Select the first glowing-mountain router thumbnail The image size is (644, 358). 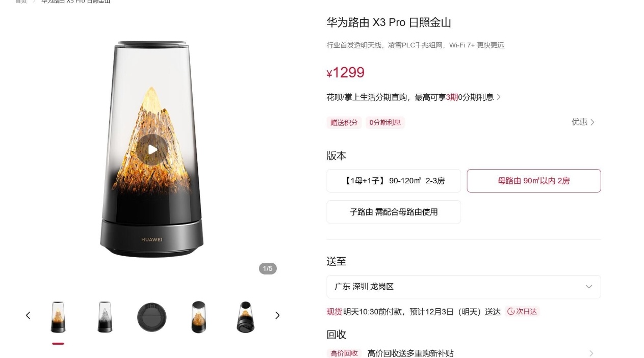(58, 317)
